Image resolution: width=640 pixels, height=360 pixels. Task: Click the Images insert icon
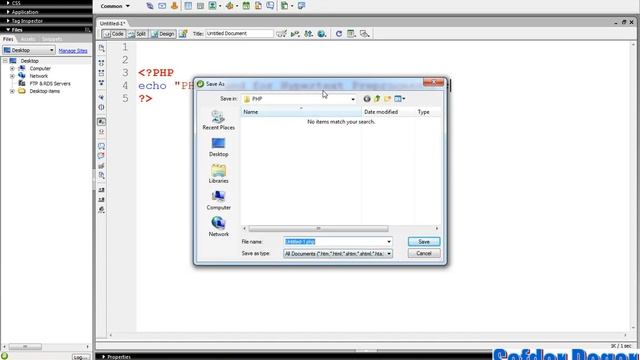213,6
